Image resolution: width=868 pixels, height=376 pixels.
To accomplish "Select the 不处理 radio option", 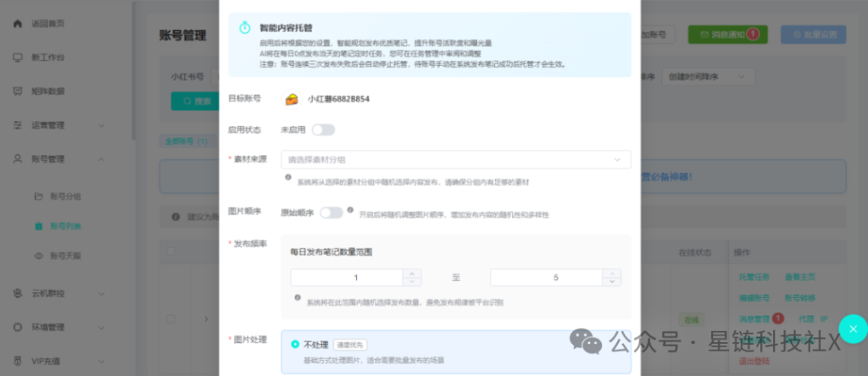I will click(x=295, y=345).
